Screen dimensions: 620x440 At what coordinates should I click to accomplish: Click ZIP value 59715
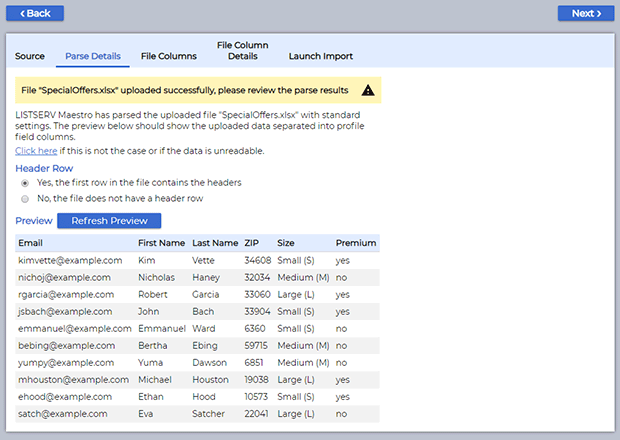pyautogui.click(x=256, y=346)
